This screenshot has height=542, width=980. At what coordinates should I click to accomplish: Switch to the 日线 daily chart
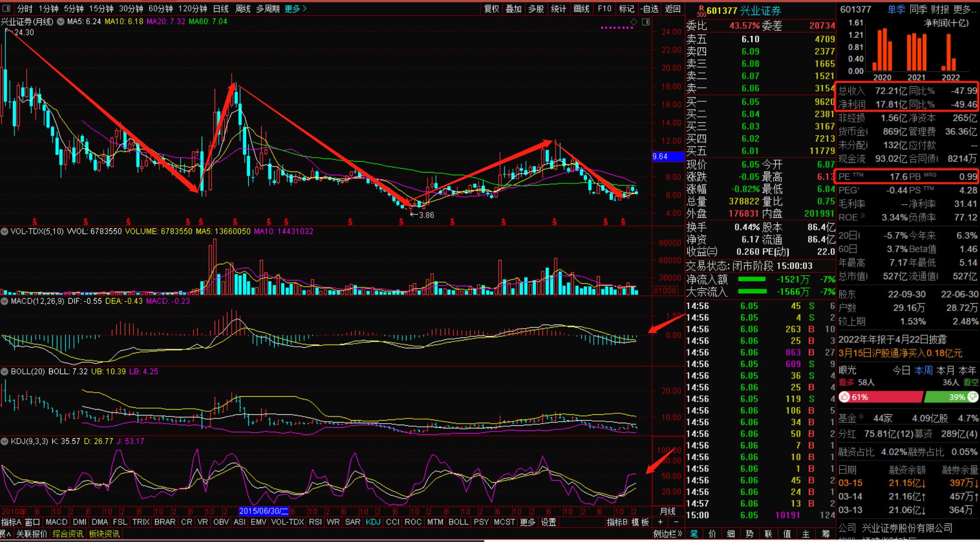pos(221,9)
